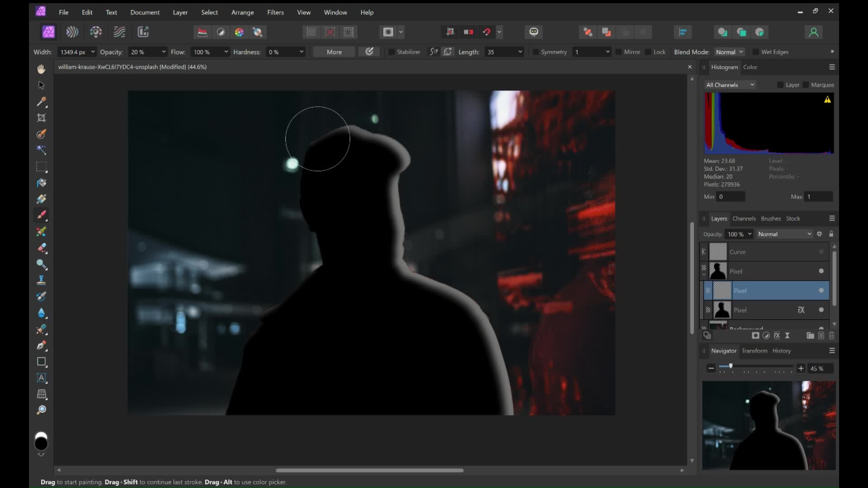Activate the Zoom tool

tap(41, 410)
